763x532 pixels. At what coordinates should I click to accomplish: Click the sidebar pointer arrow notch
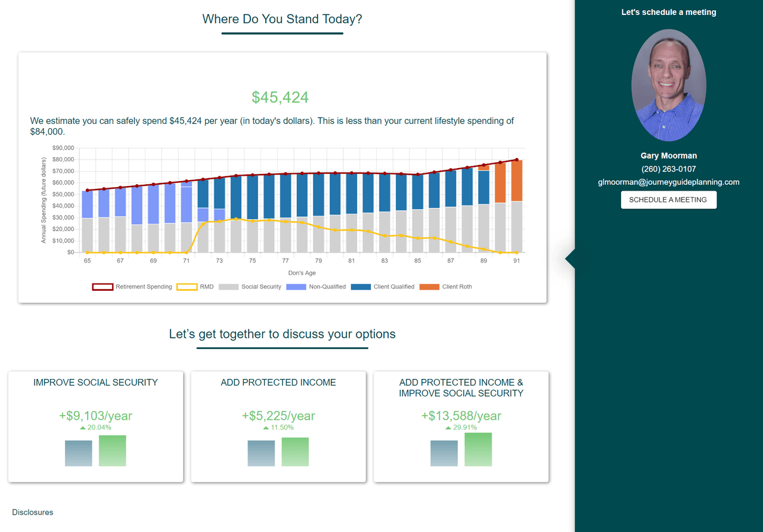pyautogui.click(x=570, y=259)
